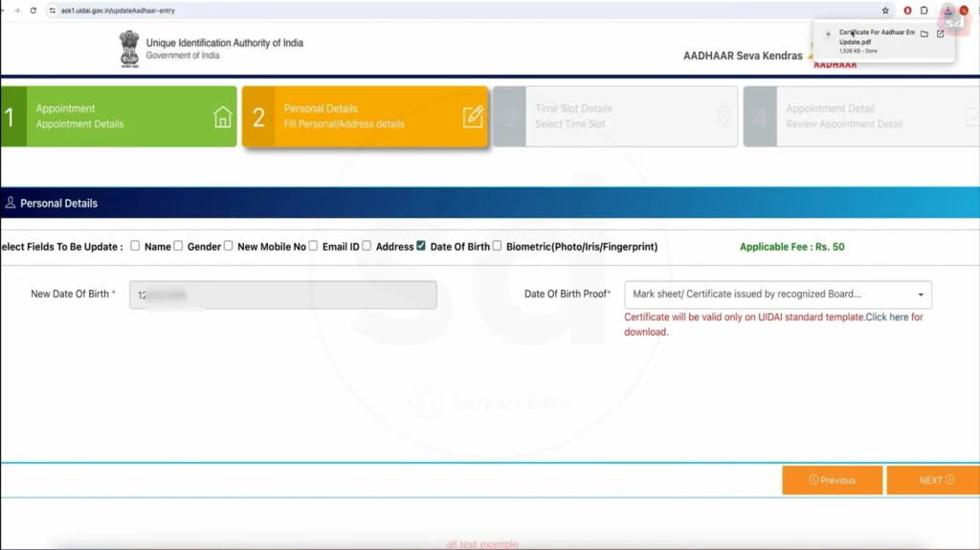The height and width of the screenshot is (550, 980).
Task: Tick the Name field checkbox
Action: tap(135, 246)
